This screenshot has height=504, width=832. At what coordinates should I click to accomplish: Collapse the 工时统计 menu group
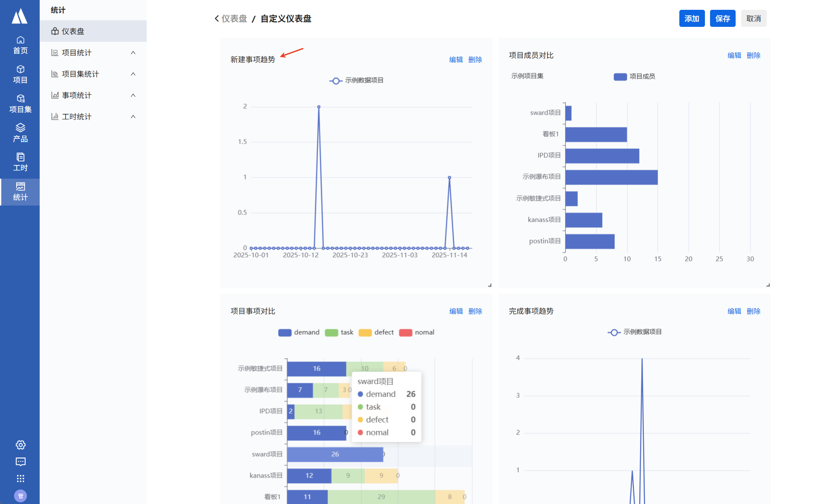[133, 117]
